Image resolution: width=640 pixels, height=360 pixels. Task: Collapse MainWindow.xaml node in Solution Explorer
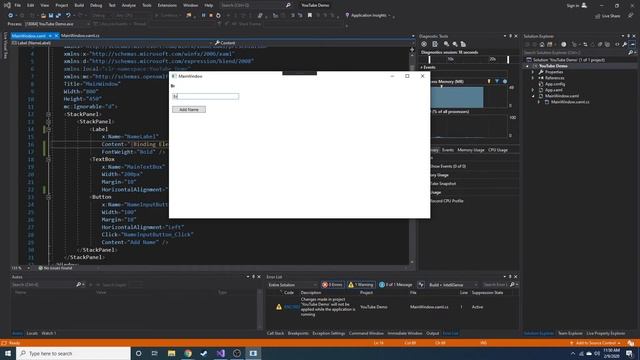point(533,96)
